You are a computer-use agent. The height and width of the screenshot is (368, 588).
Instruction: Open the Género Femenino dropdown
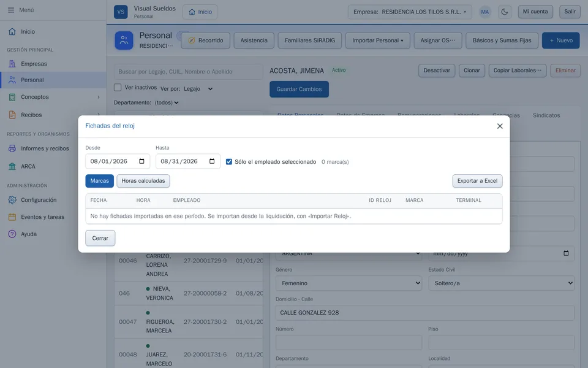[x=349, y=283]
